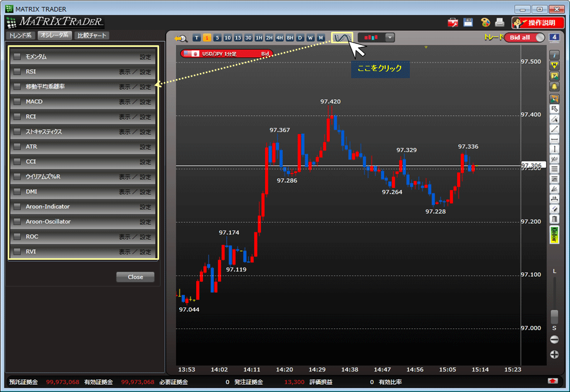Screen dimensions: 570x392
Task: Click the 預託証拠金 value 99,973,068
Action: tap(62, 382)
